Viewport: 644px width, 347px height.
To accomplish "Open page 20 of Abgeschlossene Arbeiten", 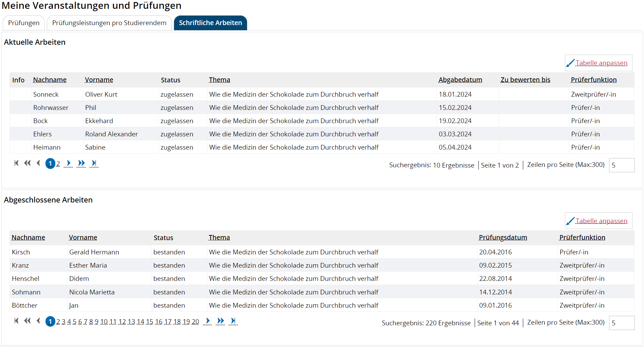I will click(195, 322).
